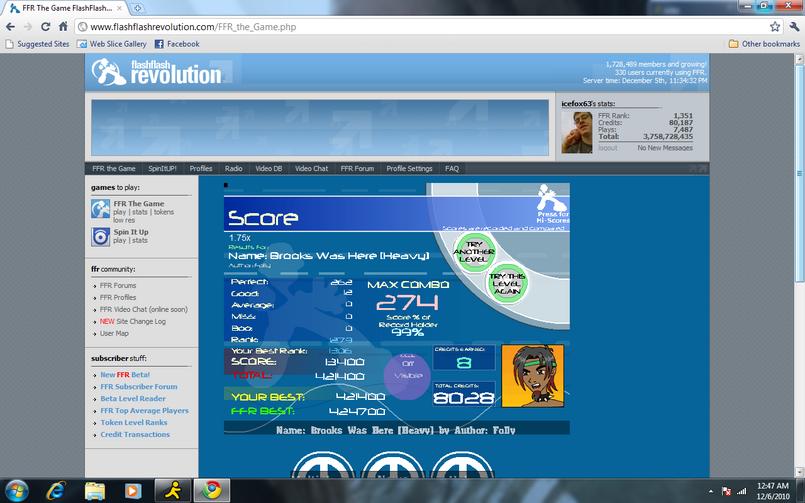The height and width of the screenshot is (503, 805).
Task: Go back with the browser back arrow
Action: pos(10,27)
